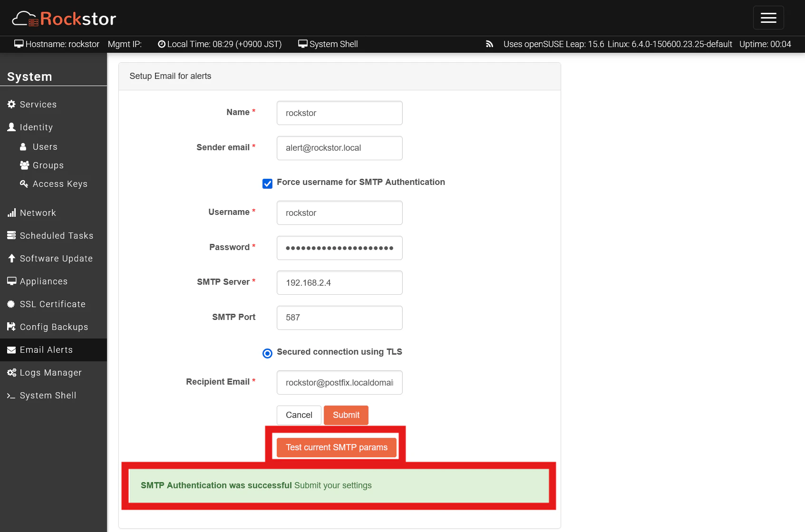The width and height of the screenshot is (805, 532).
Task: Click the SSL Certificate badge icon
Action: [11, 304]
